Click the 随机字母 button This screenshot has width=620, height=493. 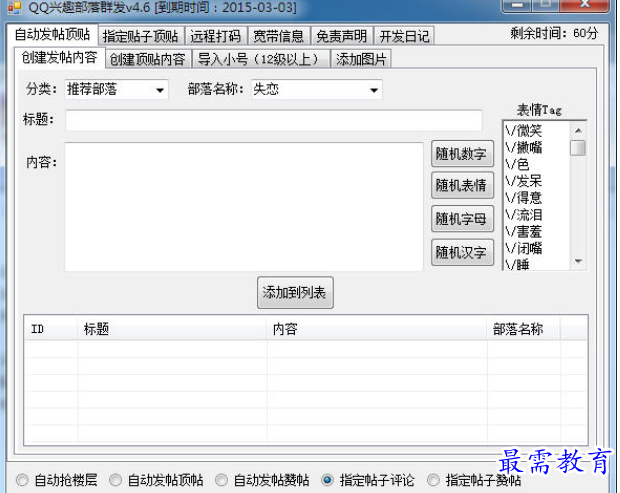(x=462, y=219)
